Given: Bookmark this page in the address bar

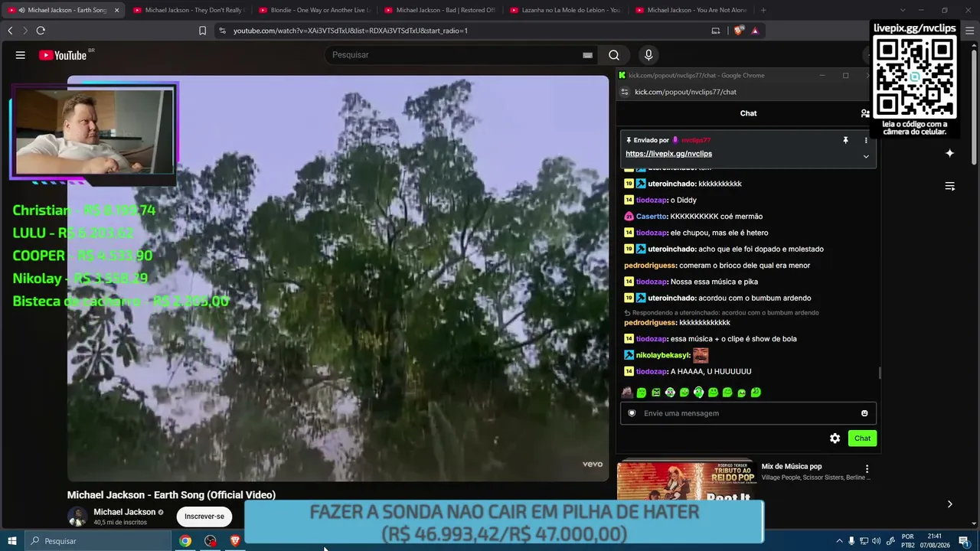Looking at the screenshot, I should click(202, 31).
